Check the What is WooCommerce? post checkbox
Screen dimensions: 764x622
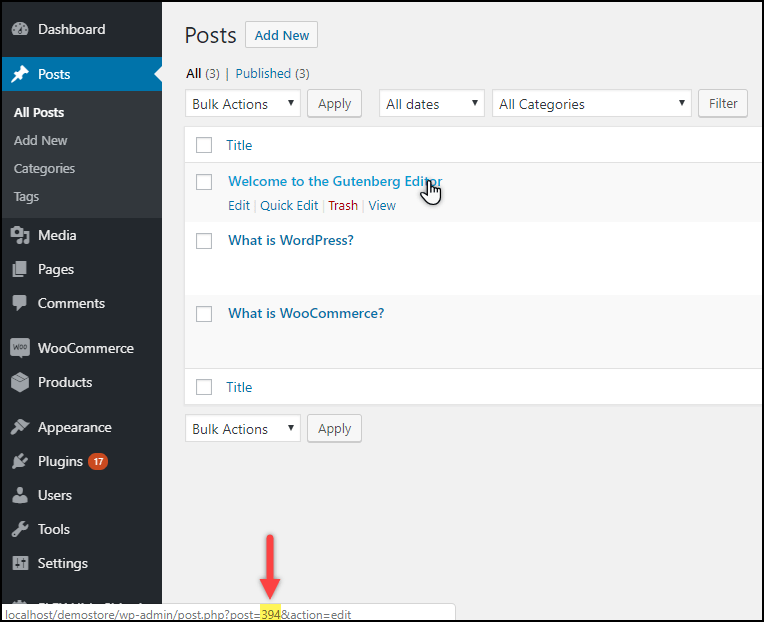click(x=204, y=314)
